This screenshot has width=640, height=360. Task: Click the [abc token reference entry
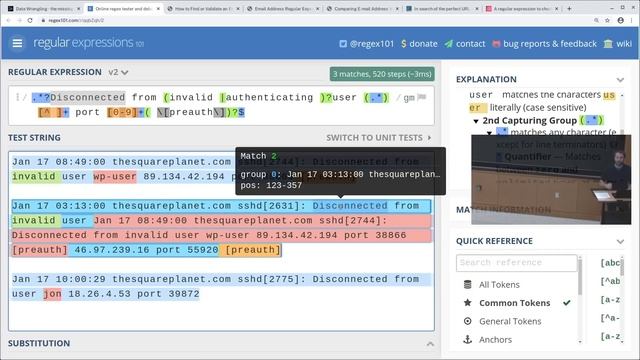pyautogui.click(x=610, y=263)
